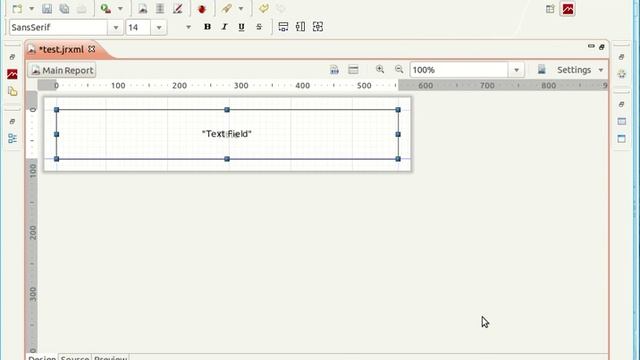Open the Palette view icon on right sidebar
The width and height of the screenshot is (640, 360).
622,74
